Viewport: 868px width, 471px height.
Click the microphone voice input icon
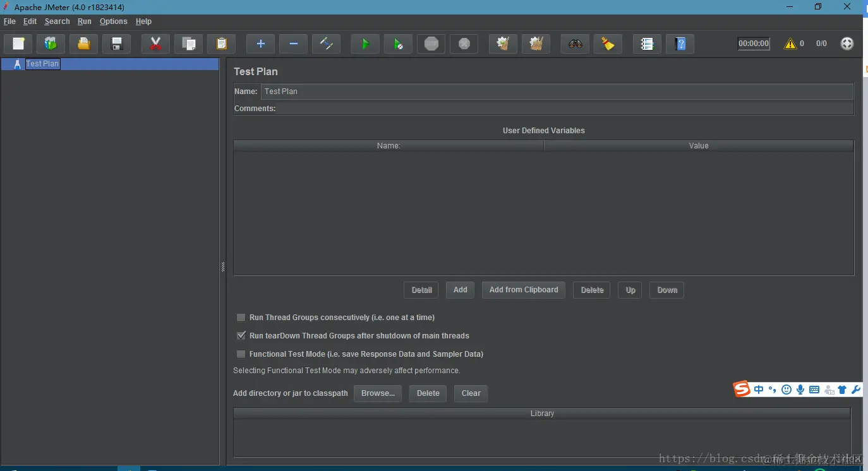pyautogui.click(x=800, y=390)
